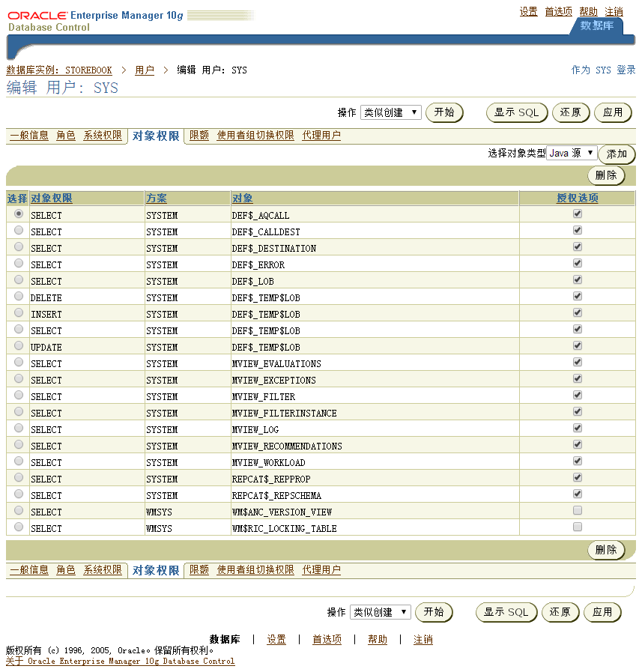Image resolution: width=642 pixels, height=672 pixels.
Task: Open the bottom 角色 tab
Action: (x=66, y=570)
